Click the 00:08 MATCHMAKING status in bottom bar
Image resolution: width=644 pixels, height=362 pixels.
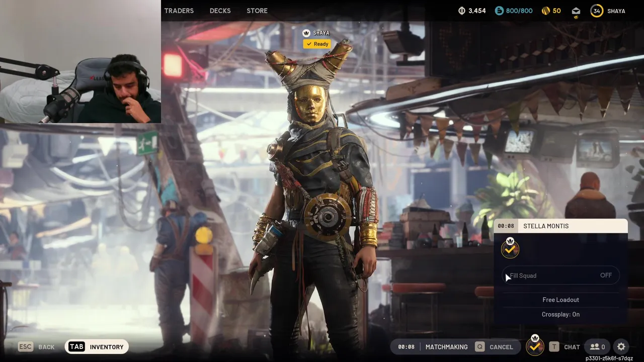[433, 347]
